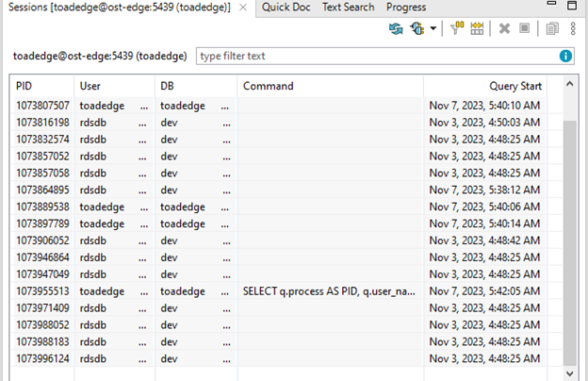Click the copy documents icon
588x381 pixels.
[552, 28]
